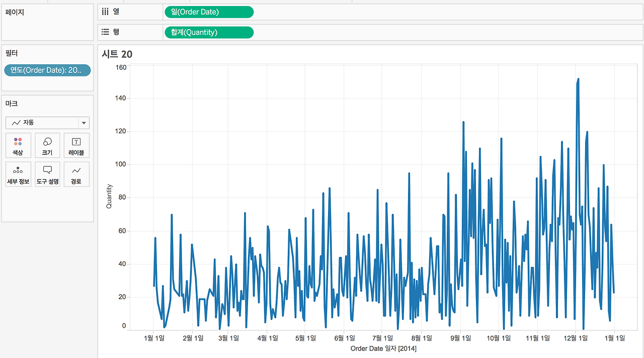
Task: Click the 1월 1일 axis label
Action: coord(154,338)
